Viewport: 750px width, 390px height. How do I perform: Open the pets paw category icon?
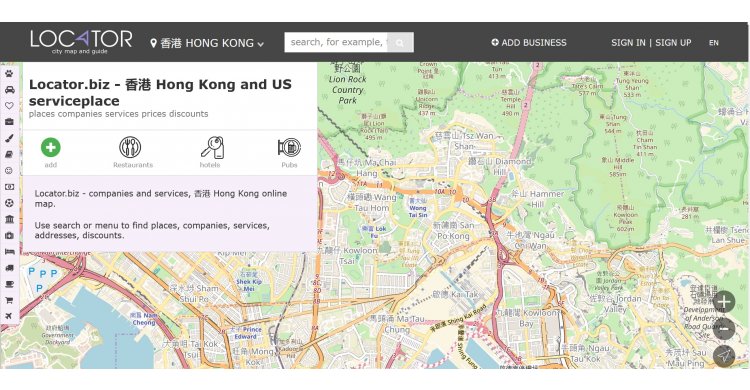point(9,74)
